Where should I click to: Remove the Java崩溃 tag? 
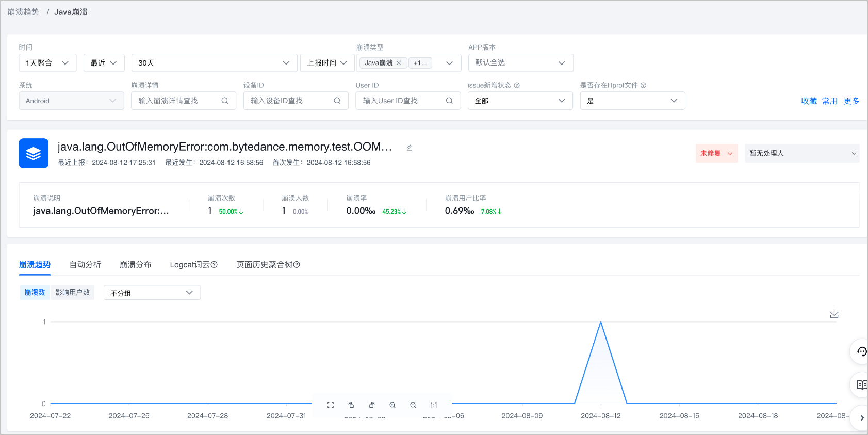coord(399,63)
